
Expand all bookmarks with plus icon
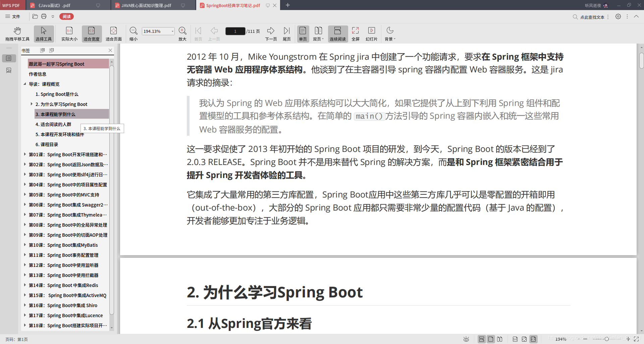(43, 50)
